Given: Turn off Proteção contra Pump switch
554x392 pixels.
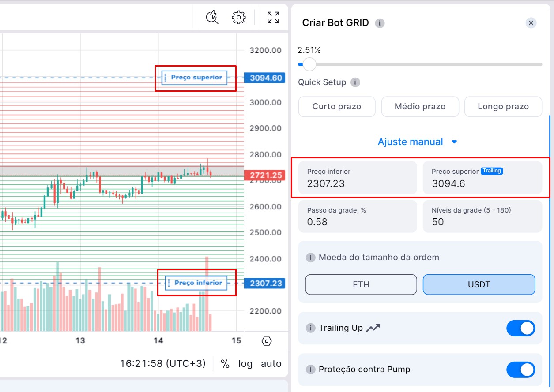Looking at the screenshot, I should tap(520, 370).
